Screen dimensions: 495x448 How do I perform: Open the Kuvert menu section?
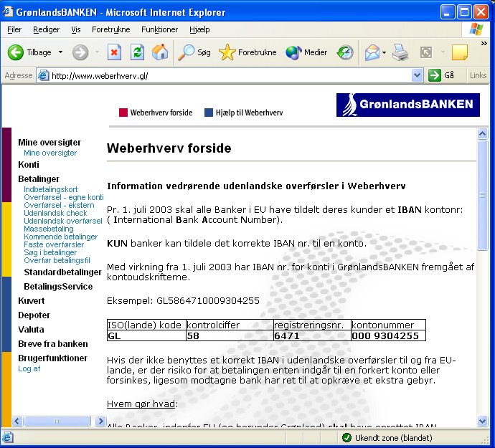[32, 300]
